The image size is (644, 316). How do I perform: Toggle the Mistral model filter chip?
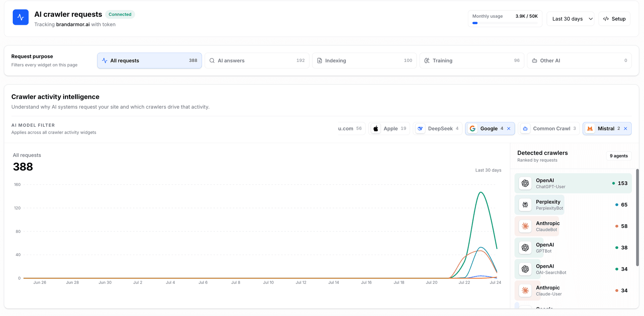click(x=607, y=129)
